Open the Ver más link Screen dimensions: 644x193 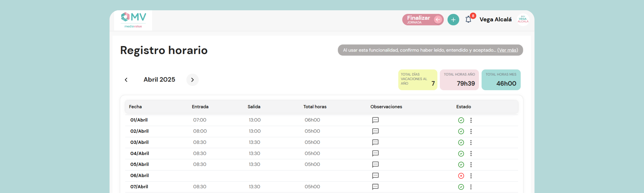(507, 50)
